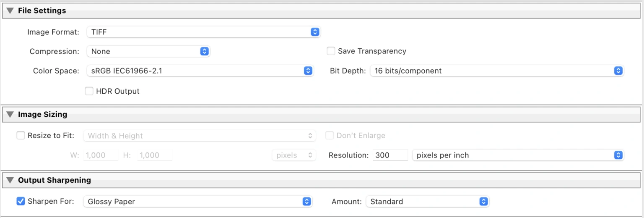This screenshot has height=218, width=644.
Task: Enable the Resize to Fit checkbox
Action: (21, 135)
